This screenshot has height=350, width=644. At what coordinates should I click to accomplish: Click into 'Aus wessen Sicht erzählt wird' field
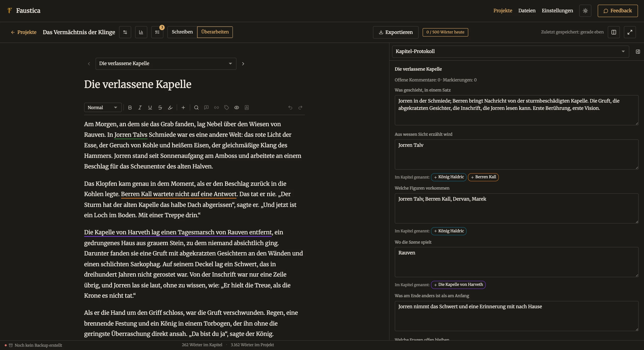[x=516, y=154]
